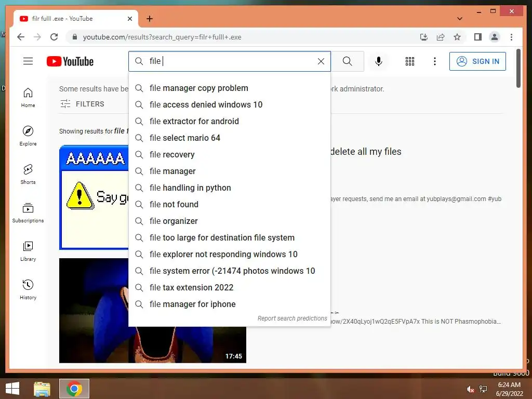Select 'file system error (-21474 photos windows 10'
532x399 pixels.
point(229,271)
